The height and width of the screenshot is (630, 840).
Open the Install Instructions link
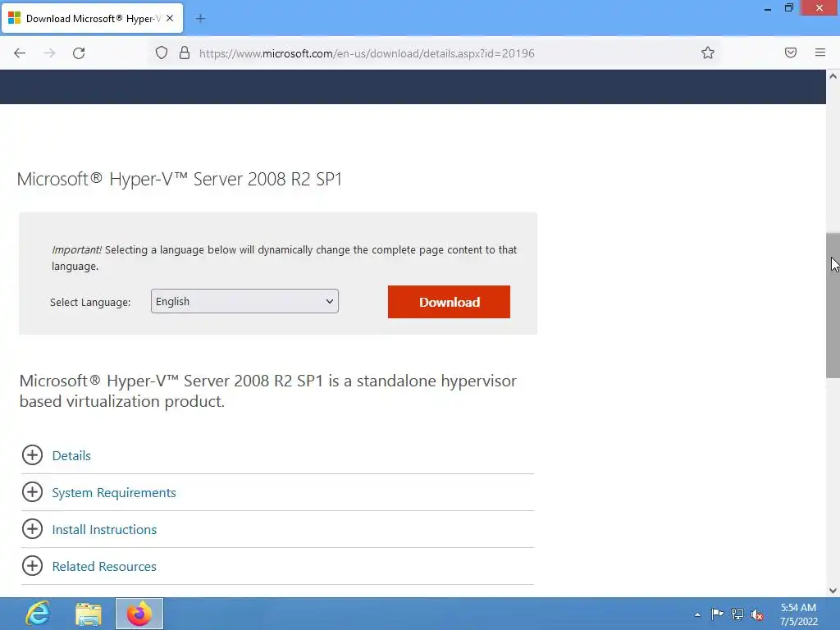pyautogui.click(x=104, y=529)
